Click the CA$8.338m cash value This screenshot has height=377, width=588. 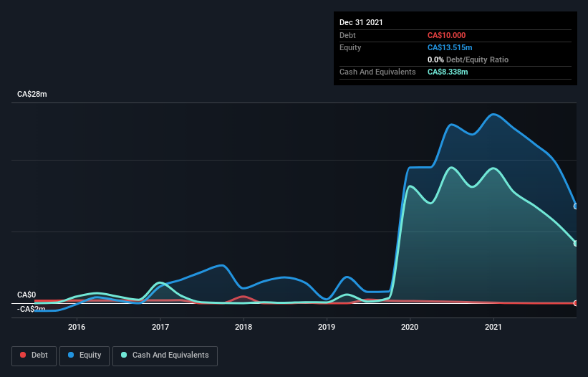(448, 72)
